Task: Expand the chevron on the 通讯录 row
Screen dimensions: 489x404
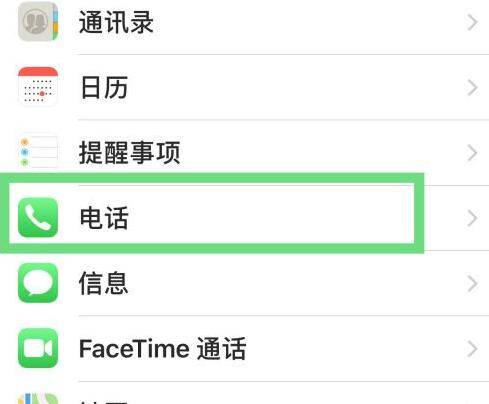Action: (472, 23)
